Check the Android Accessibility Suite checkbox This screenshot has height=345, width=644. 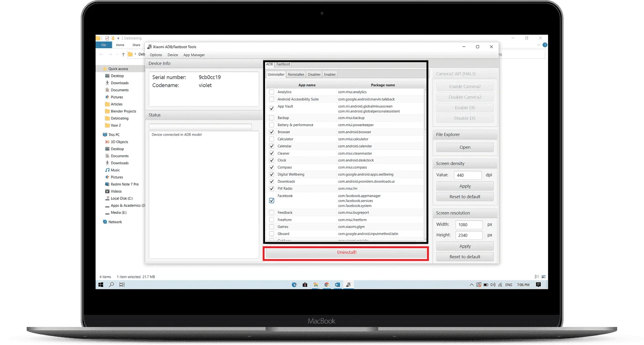tap(272, 99)
